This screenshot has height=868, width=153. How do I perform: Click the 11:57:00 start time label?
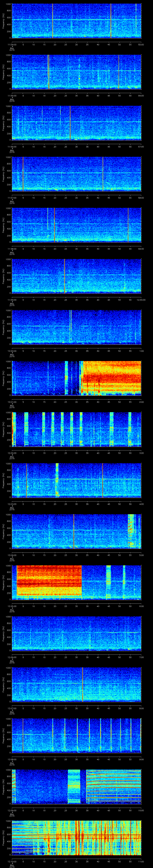(12, 198)
